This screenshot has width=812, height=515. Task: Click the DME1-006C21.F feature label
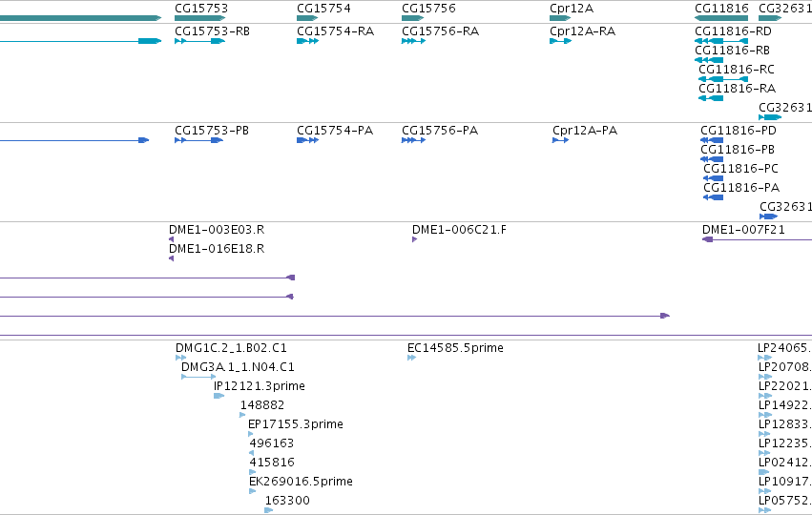(459, 229)
